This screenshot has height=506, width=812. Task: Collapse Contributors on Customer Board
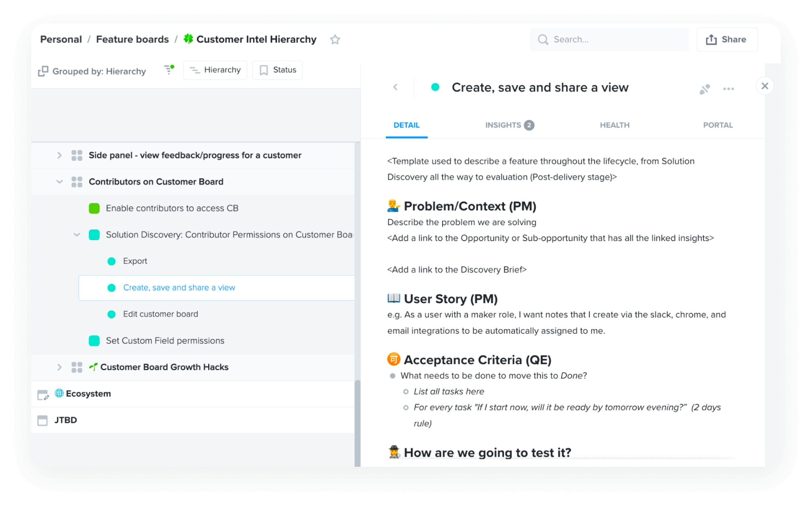(x=60, y=181)
